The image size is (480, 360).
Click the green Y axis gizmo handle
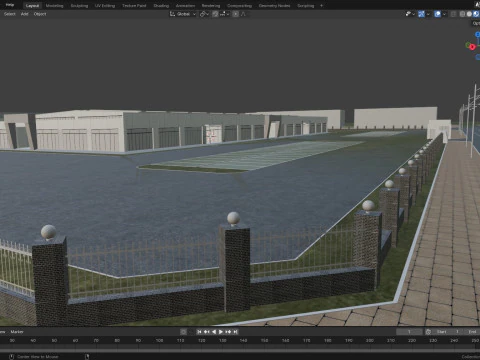coord(468,45)
